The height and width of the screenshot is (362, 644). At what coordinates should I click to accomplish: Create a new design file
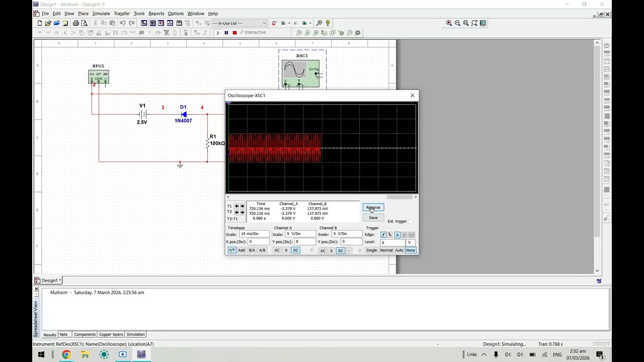click(x=40, y=23)
